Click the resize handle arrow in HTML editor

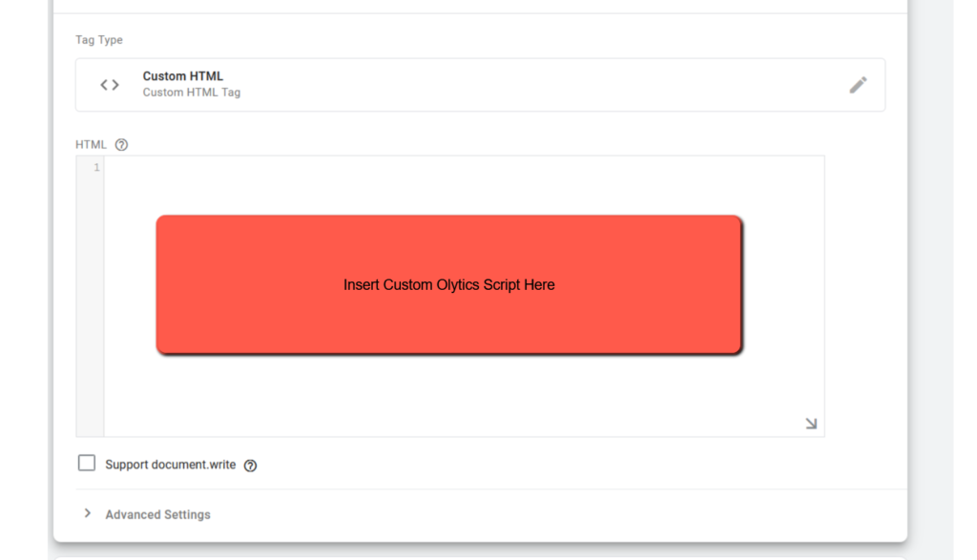click(x=811, y=424)
